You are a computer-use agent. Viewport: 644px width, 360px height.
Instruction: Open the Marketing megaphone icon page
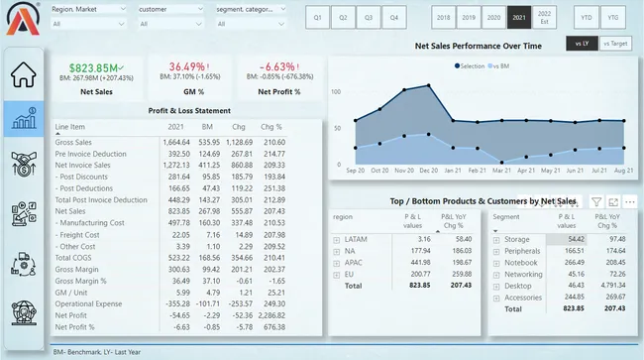coord(24,214)
